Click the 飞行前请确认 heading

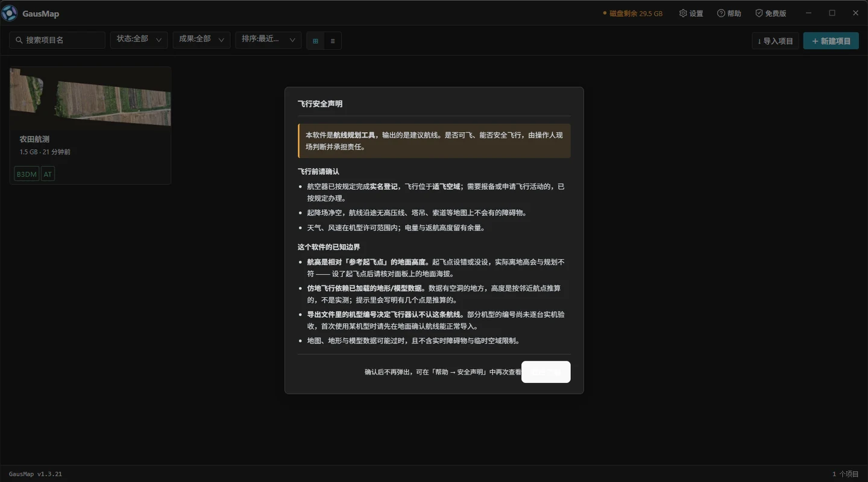[x=318, y=171]
